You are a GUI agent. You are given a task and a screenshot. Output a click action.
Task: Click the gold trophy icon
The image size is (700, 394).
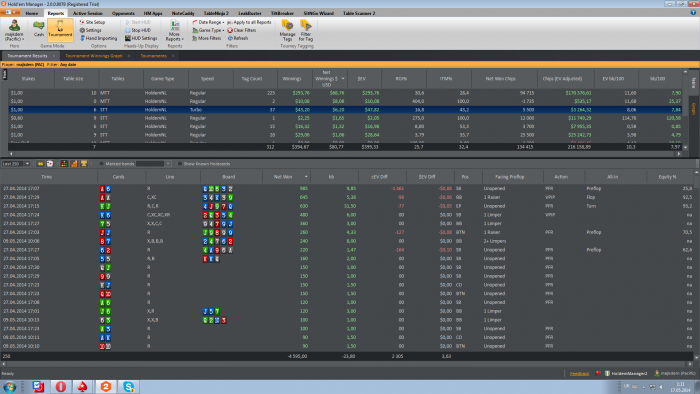click(x=84, y=164)
